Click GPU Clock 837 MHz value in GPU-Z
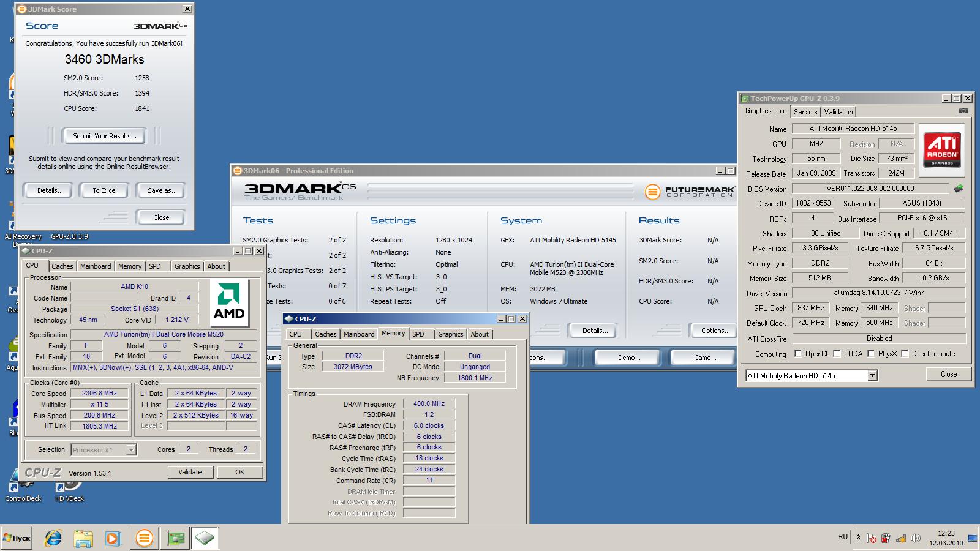This screenshot has width=980, height=551. coord(811,308)
